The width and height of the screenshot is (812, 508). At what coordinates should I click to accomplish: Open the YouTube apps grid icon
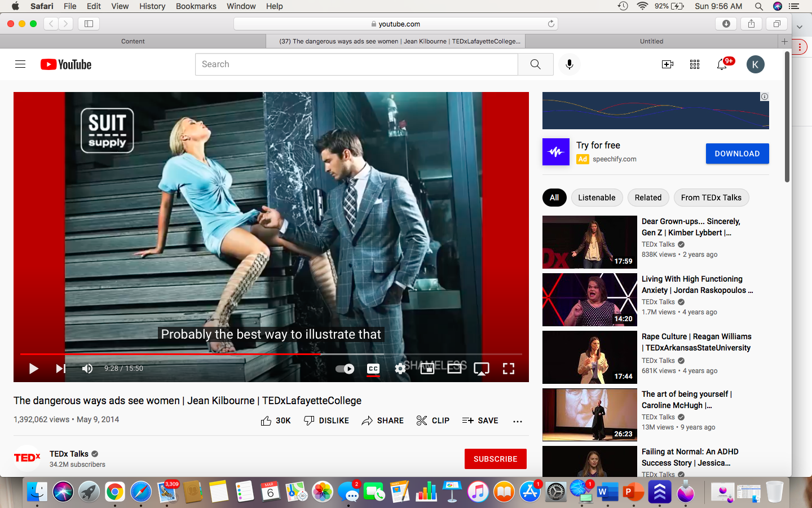coord(695,64)
